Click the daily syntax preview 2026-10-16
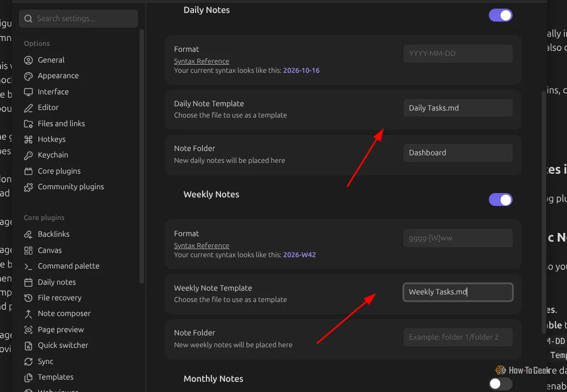The height and width of the screenshot is (392, 567). tap(301, 71)
